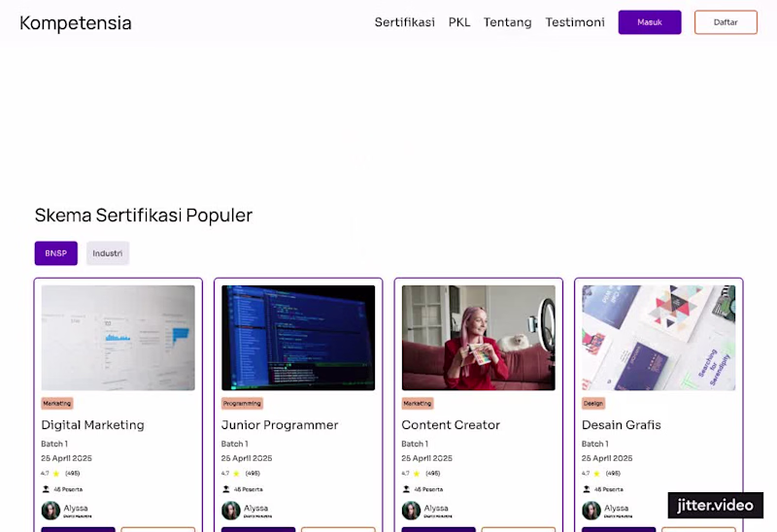Click Alyssa's avatar on Junior Programmer card

(x=231, y=511)
